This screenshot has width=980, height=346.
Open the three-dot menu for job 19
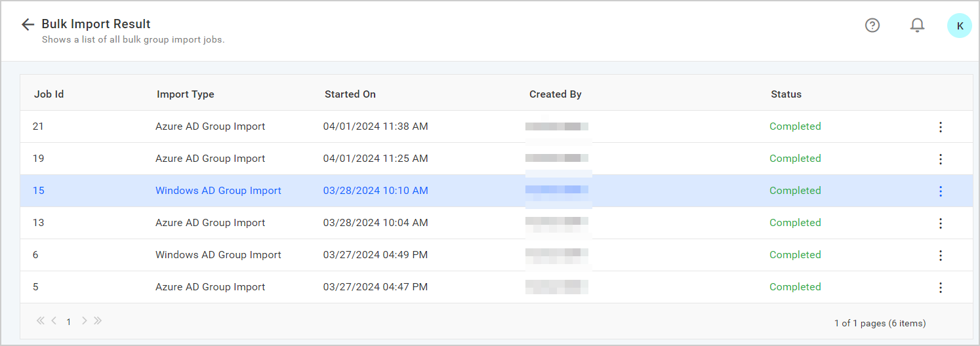(940, 159)
